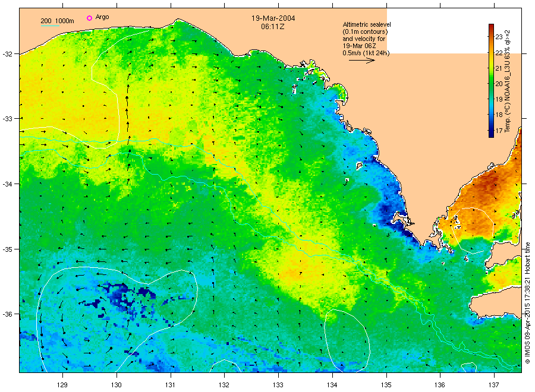This screenshot has height=392, width=535.
Task: Click the 'Altimetric sealevel' text
Action: tap(367, 24)
